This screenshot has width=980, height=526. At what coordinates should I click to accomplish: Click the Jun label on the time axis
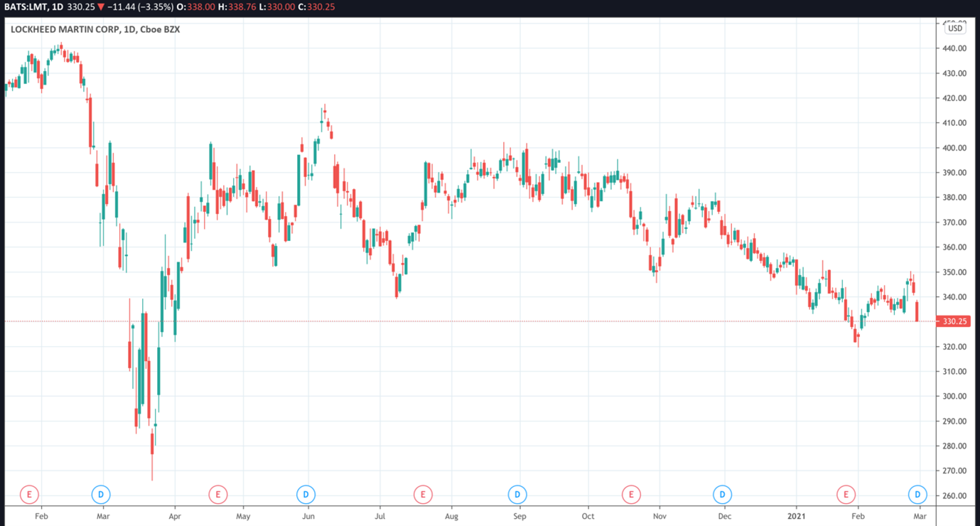(x=308, y=516)
